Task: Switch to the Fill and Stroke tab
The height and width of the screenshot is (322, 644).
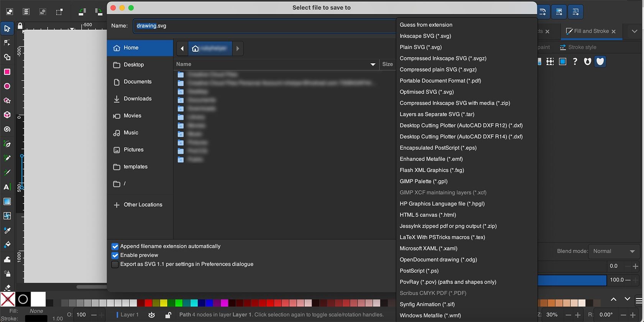Action: (591, 31)
